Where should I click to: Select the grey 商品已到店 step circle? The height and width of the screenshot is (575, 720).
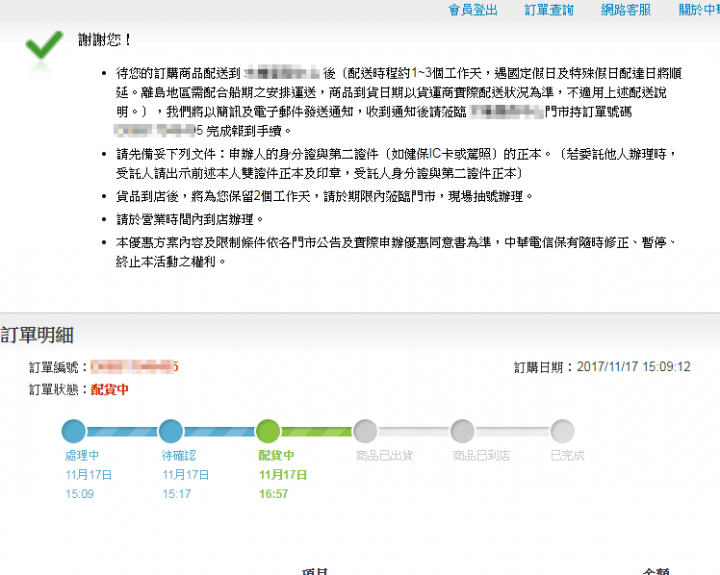(x=462, y=431)
